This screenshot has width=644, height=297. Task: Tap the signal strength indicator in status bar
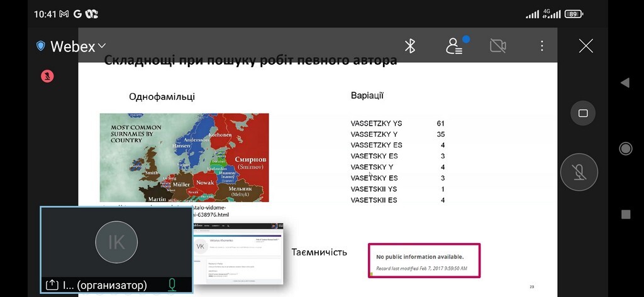(533, 15)
